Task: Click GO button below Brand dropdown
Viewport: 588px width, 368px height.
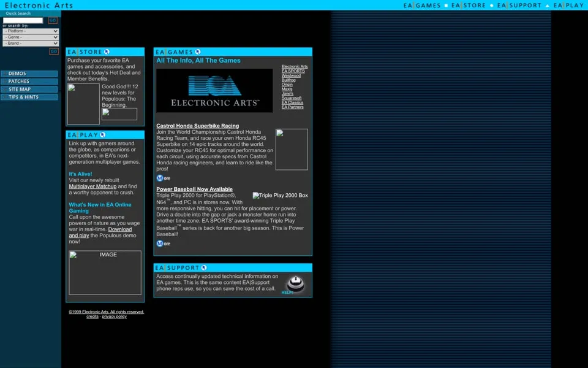Action: (54, 52)
